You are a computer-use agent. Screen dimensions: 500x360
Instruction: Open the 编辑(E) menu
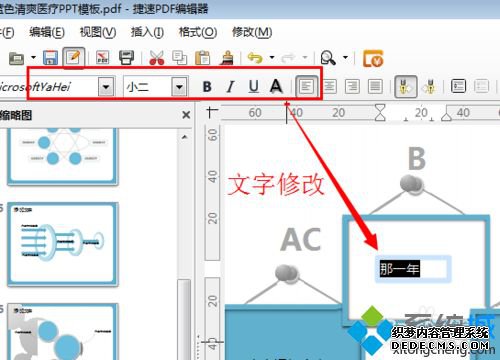(x=47, y=32)
